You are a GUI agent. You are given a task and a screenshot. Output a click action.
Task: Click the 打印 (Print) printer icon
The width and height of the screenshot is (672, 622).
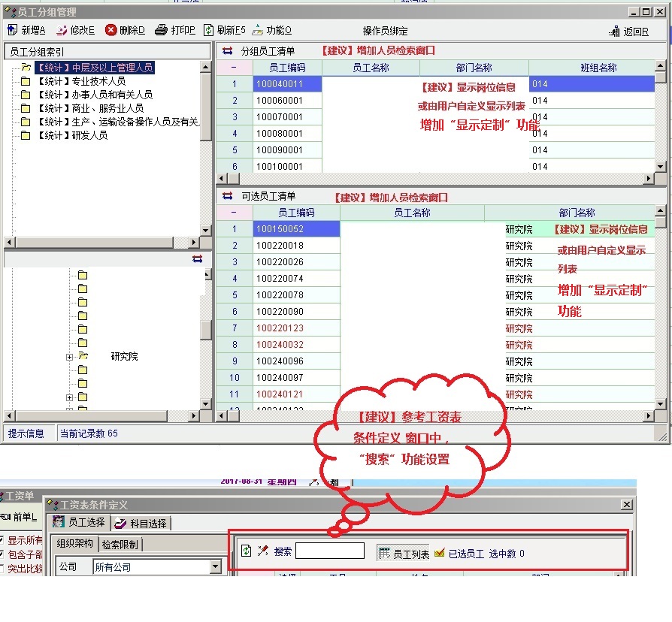[x=161, y=30]
